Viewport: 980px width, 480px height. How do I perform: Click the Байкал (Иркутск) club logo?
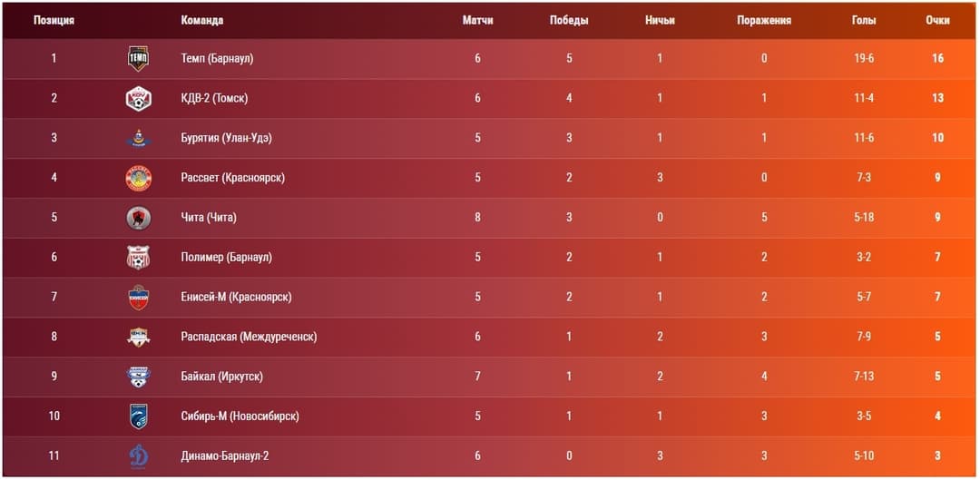coord(138,377)
